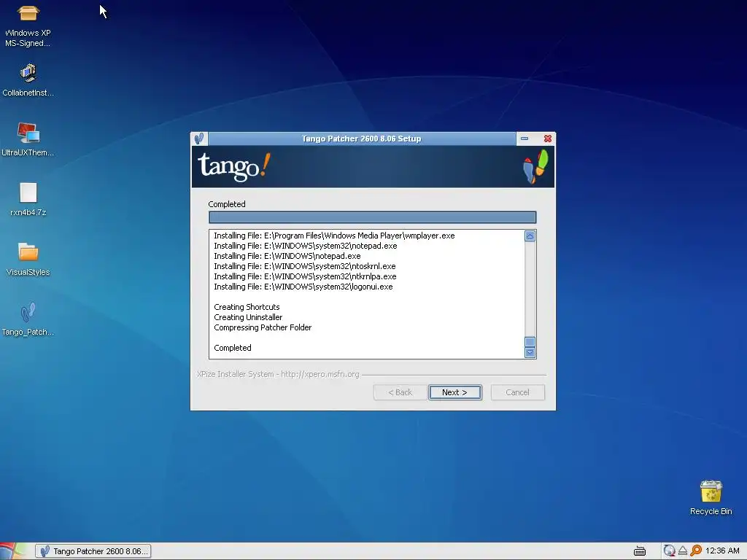Click the wmplayer.exe log line

coord(334,236)
